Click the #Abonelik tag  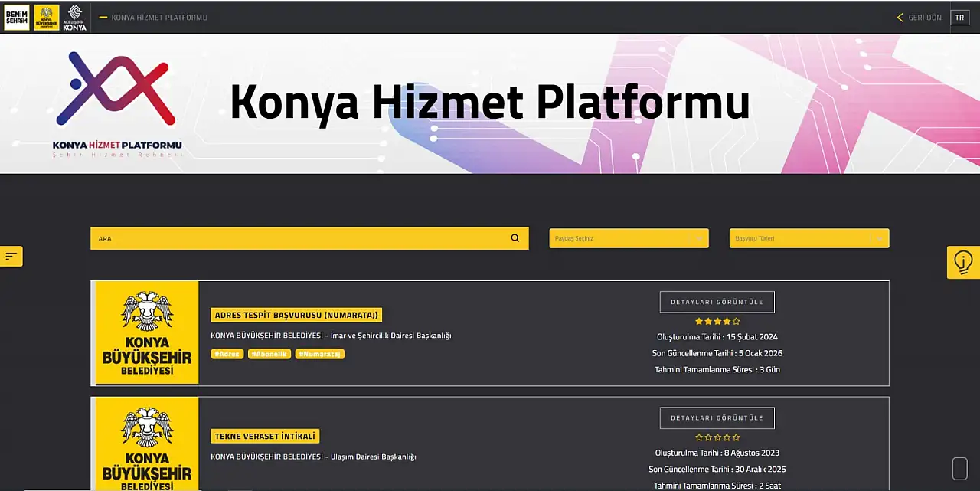pos(269,353)
